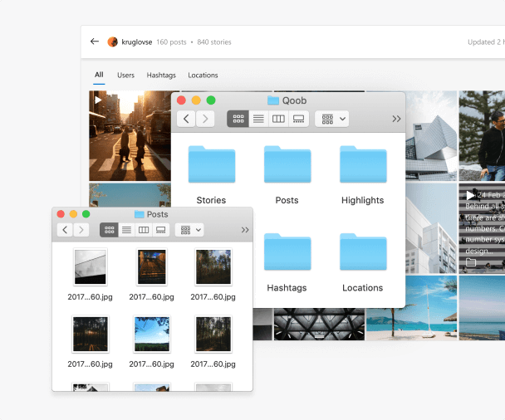Viewport: 505px width, 420px height.
Task: Open the street crossing video post
Action: [x=130, y=136]
